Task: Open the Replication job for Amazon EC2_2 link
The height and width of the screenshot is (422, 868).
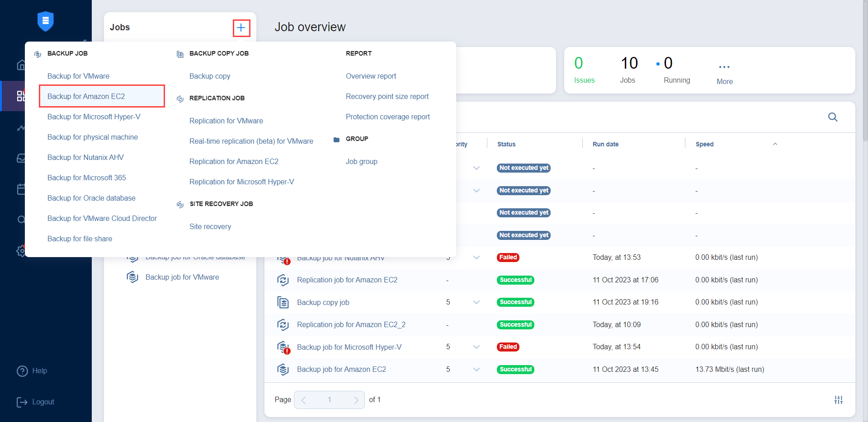Action: pyautogui.click(x=351, y=324)
